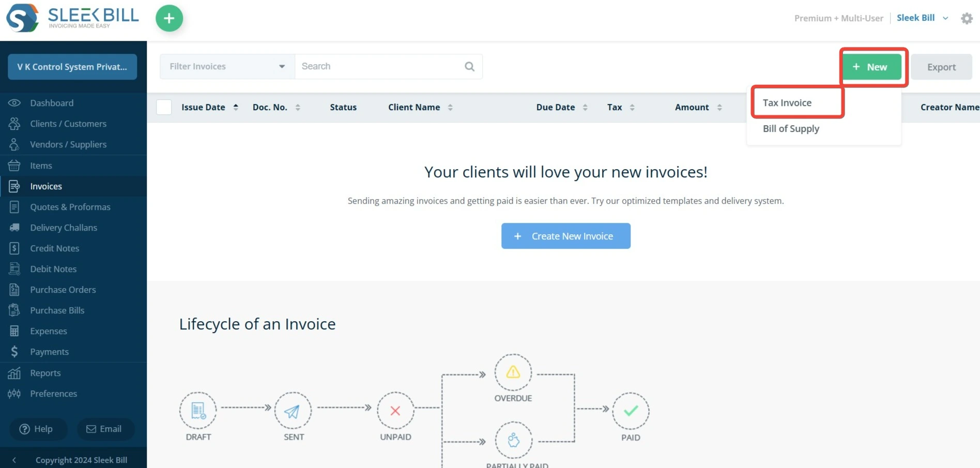Click the Payments dollar sign icon
Image resolution: width=980 pixels, height=468 pixels.
pos(14,352)
